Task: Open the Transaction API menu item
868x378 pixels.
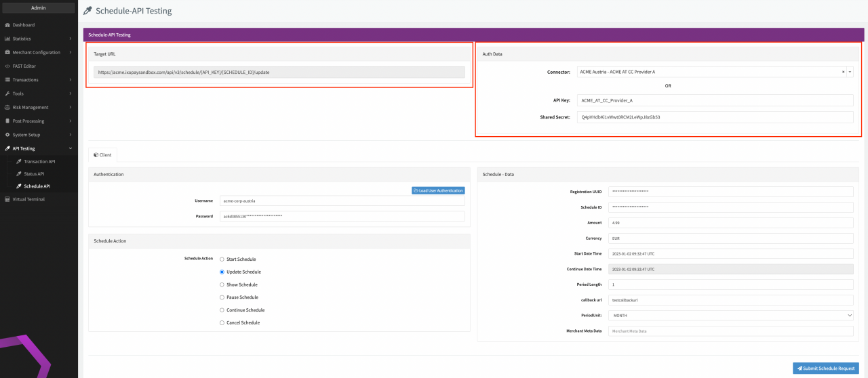Action: coord(39,161)
